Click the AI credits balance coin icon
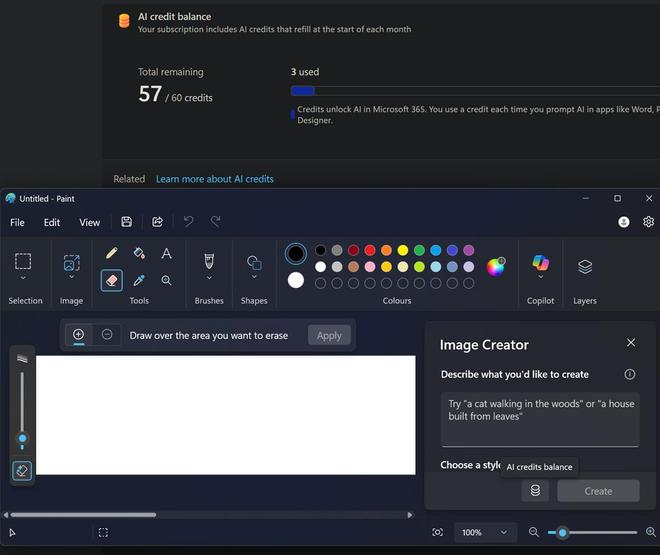Image resolution: width=660 pixels, height=555 pixels. (535, 490)
